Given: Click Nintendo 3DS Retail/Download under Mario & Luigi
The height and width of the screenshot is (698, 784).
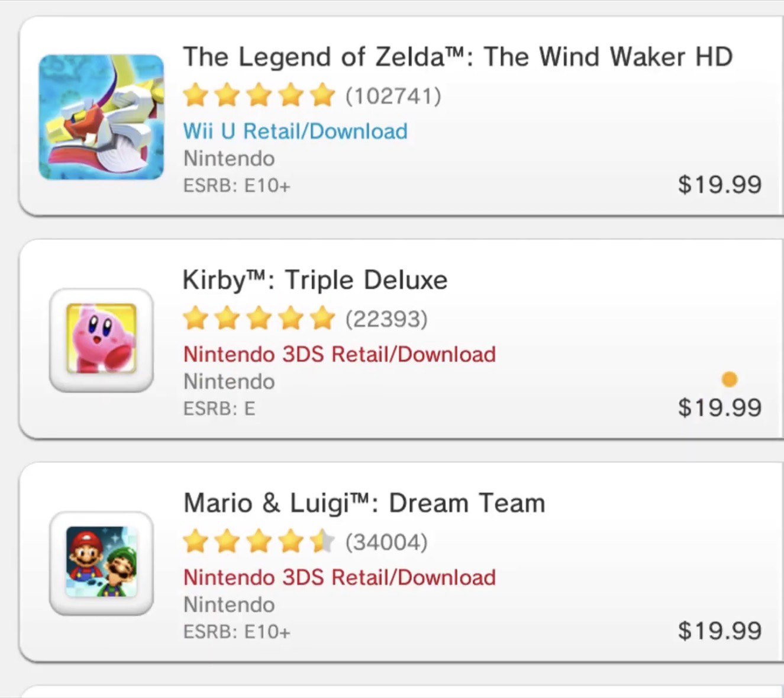Looking at the screenshot, I should point(340,577).
